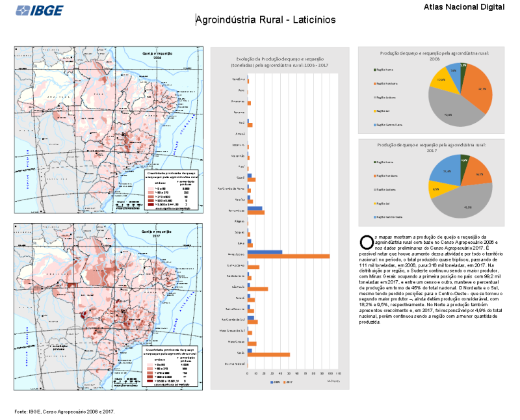Image resolution: width=520 pixels, height=420 pixels.
Task: Select the 'Distrito Federal' bar label
Action: pyautogui.click(x=235, y=364)
